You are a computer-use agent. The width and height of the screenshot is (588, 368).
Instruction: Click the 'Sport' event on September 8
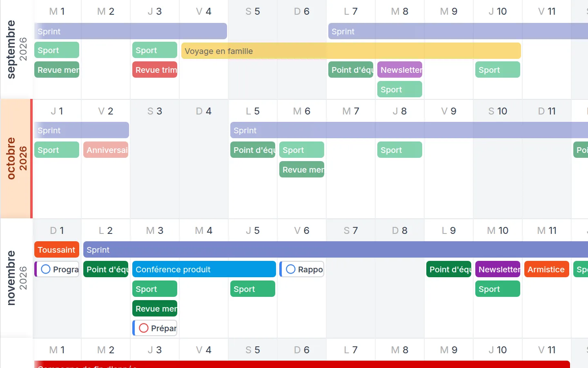click(x=400, y=89)
